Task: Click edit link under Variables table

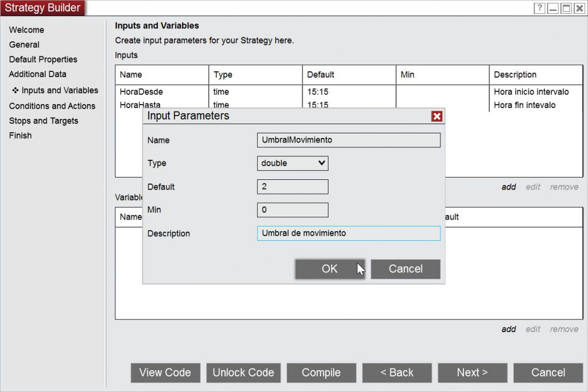Action: [x=533, y=329]
